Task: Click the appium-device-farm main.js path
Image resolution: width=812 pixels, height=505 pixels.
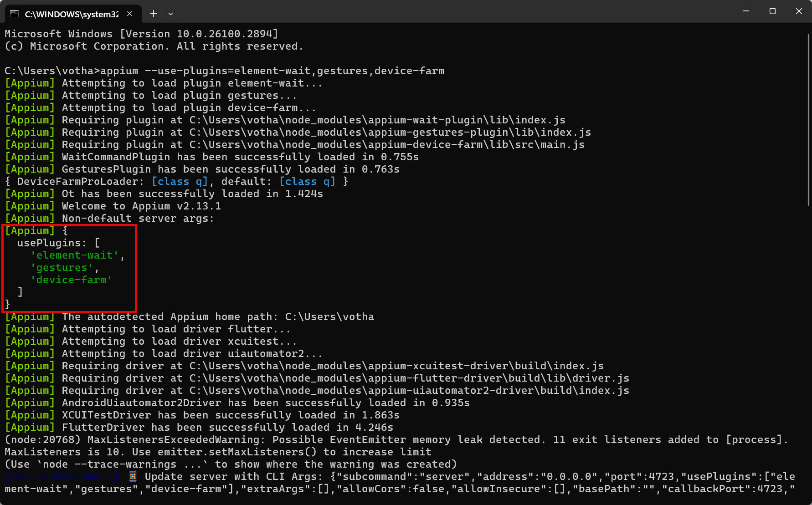Action: [387, 144]
